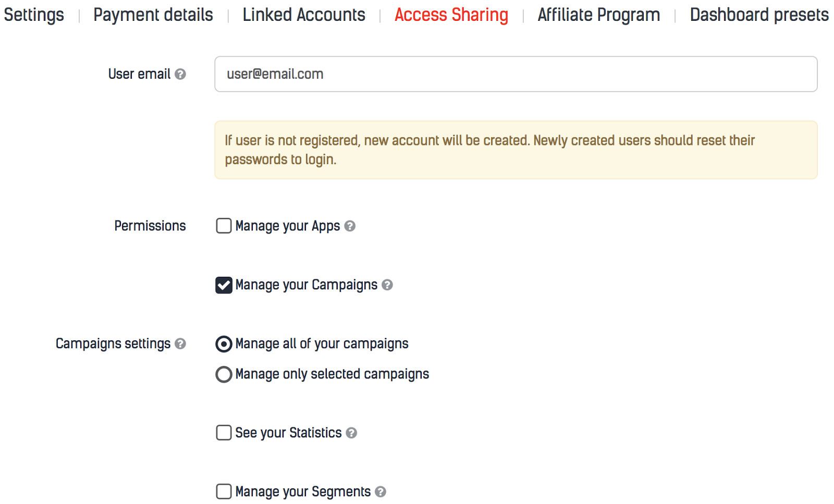Show help for See your Statistics
Screen dimensions: 834x504
pos(352,433)
